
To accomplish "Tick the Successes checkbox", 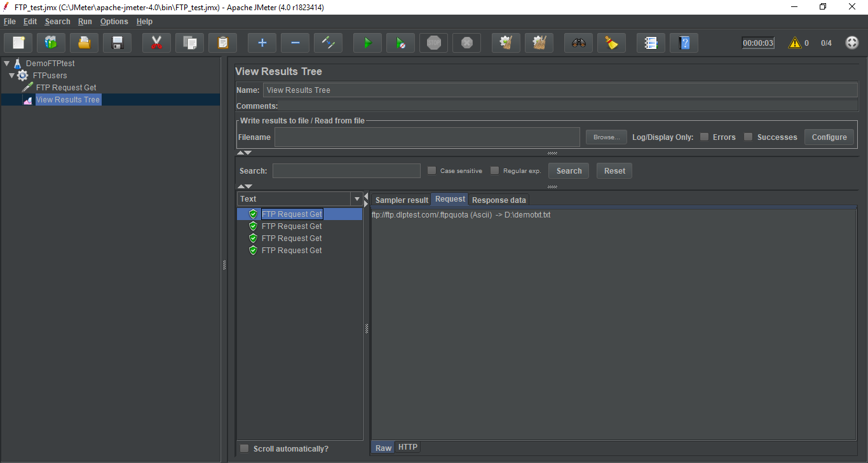I will tap(748, 137).
